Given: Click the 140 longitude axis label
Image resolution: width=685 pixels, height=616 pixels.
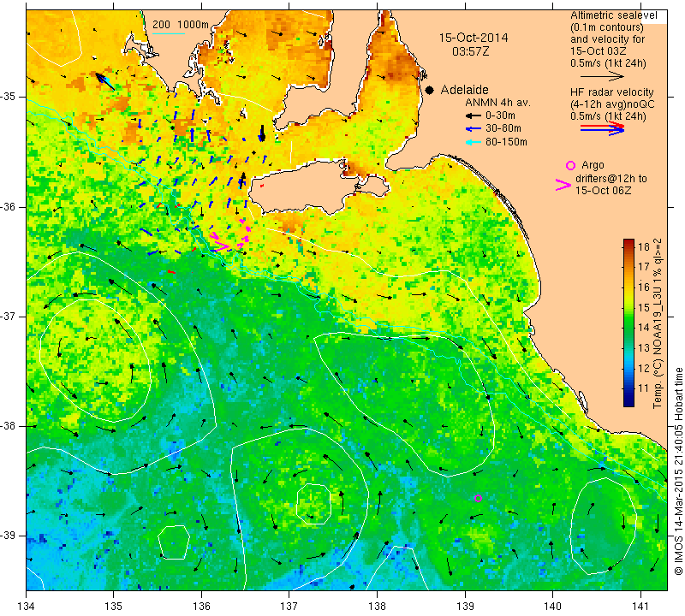Looking at the screenshot, I should [552, 607].
